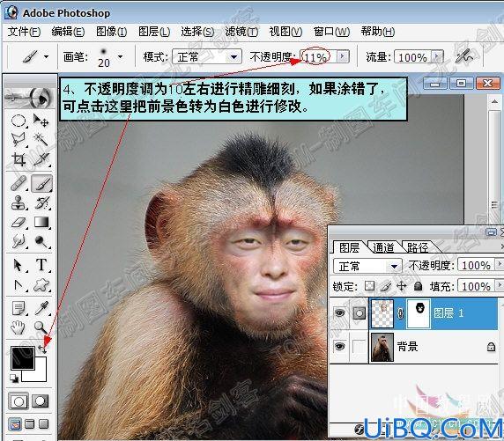Viewport: 504px width, 441px height.
Task: Open brush 不透明度 slider arrow
Action: click(x=343, y=56)
